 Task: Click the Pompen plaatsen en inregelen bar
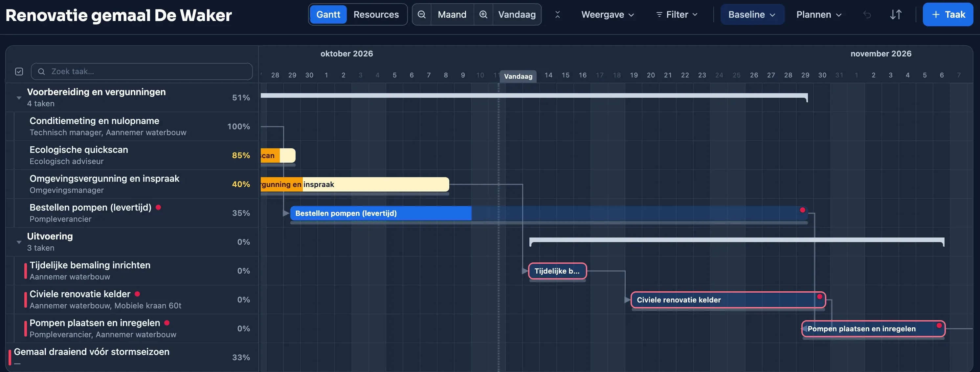(x=873, y=329)
